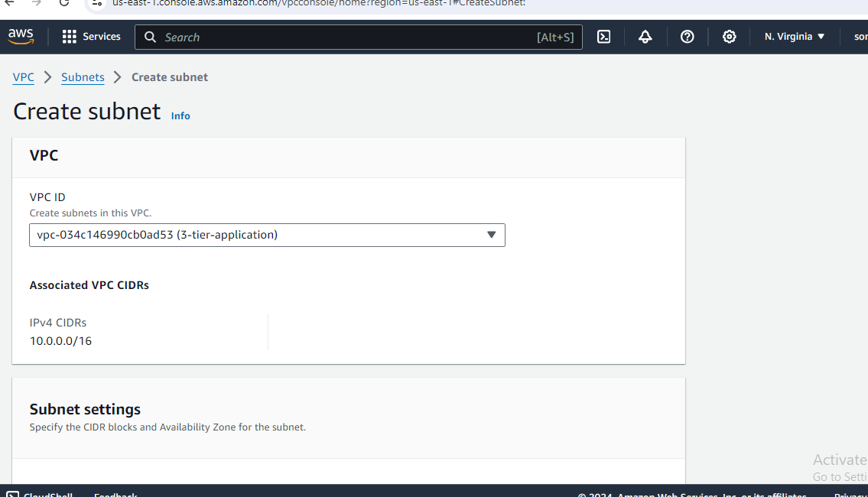The image size is (868, 497).
Task: Open the VPC breadcrumb link
Action: pyautogui.click(x=23, y=76)
